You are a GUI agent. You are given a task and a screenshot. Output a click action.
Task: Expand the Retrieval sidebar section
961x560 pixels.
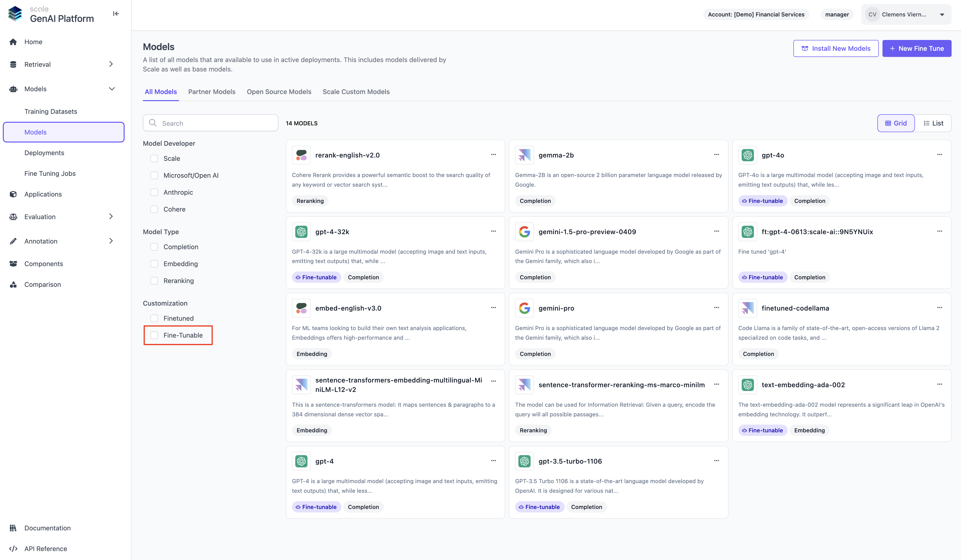click(111, 64)
